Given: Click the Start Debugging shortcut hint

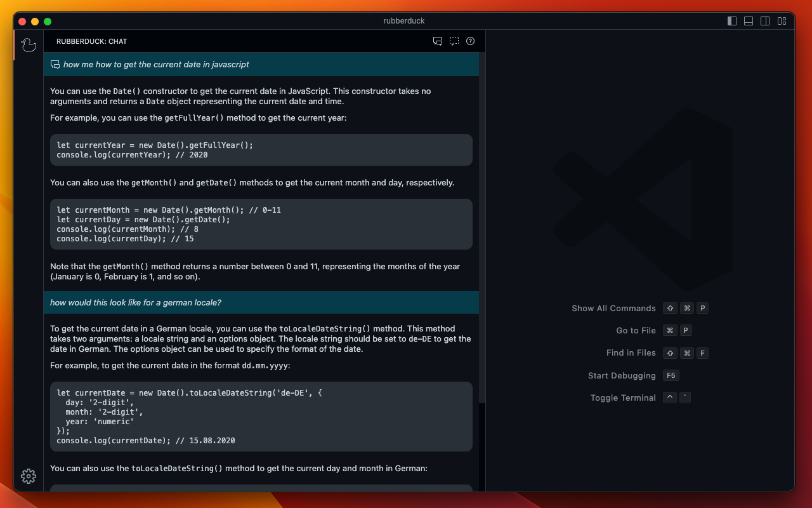Looking at the screenshot, I should pyautogui.click(x=622, y=376).
